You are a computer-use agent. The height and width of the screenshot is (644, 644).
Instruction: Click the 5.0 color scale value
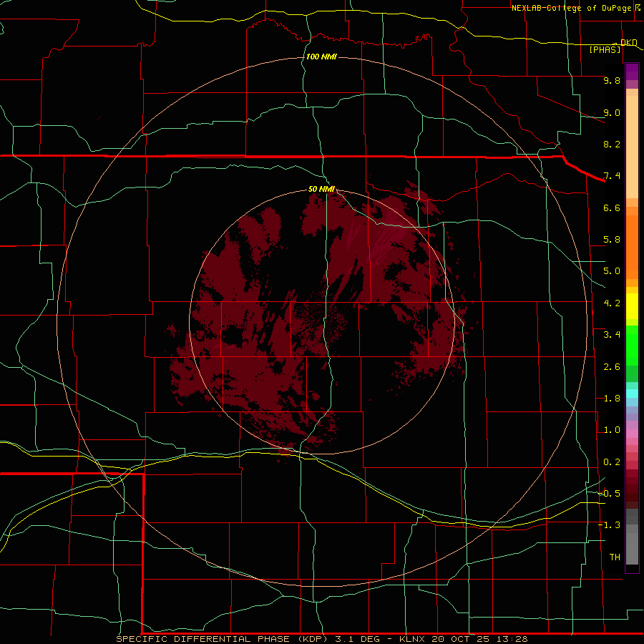coord(612,271)
